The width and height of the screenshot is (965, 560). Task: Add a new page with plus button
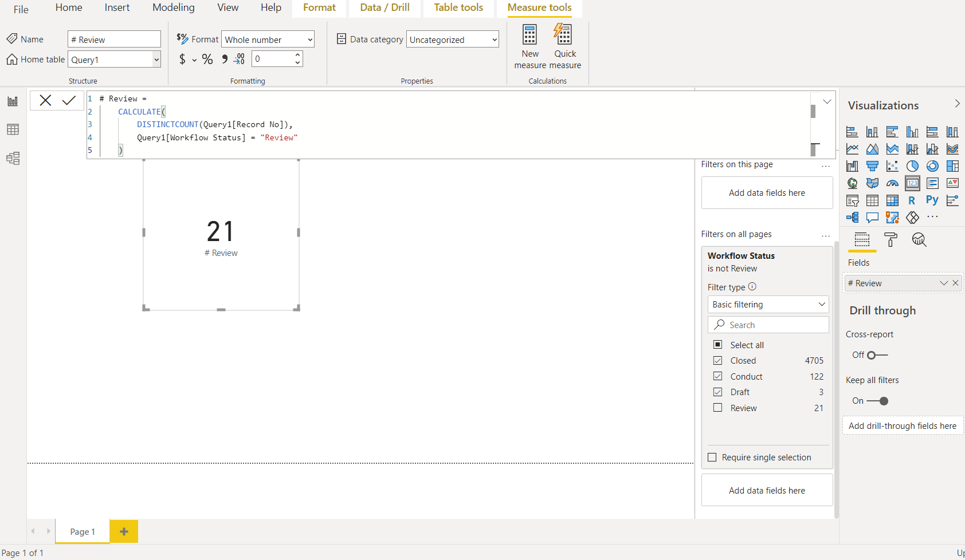click(x=124, y=531)
